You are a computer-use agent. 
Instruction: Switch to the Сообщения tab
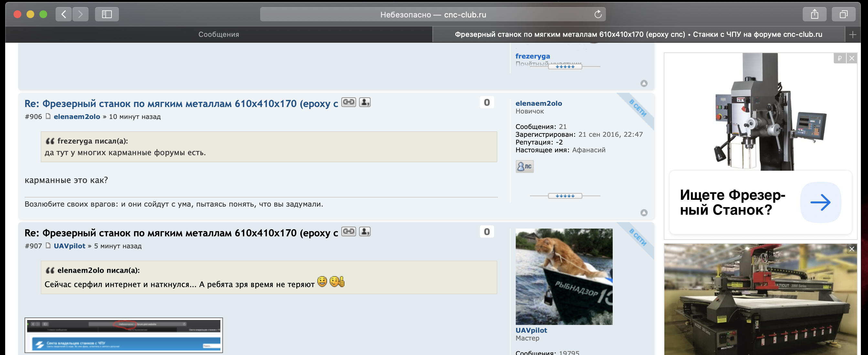click(x=218, y=34)
